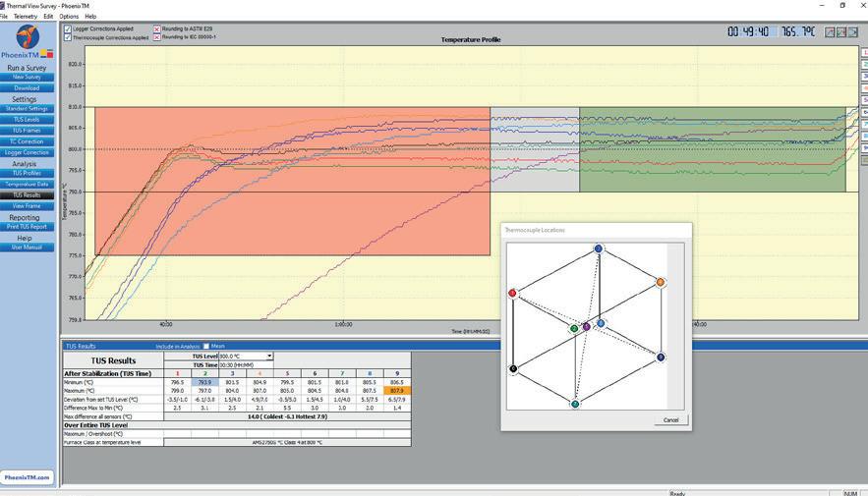The image size is (868, 496).
Task: Open the File menu
Action: [x=4, y=17]
